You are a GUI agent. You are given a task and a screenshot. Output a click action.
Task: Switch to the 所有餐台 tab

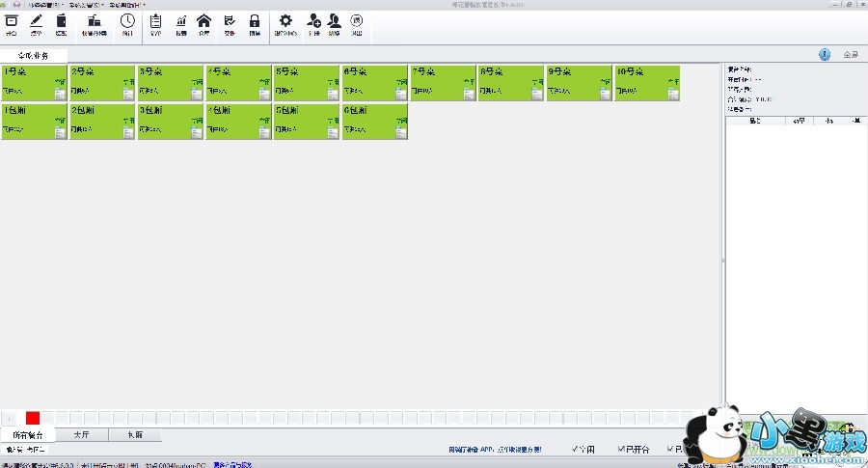coord(28,435)
